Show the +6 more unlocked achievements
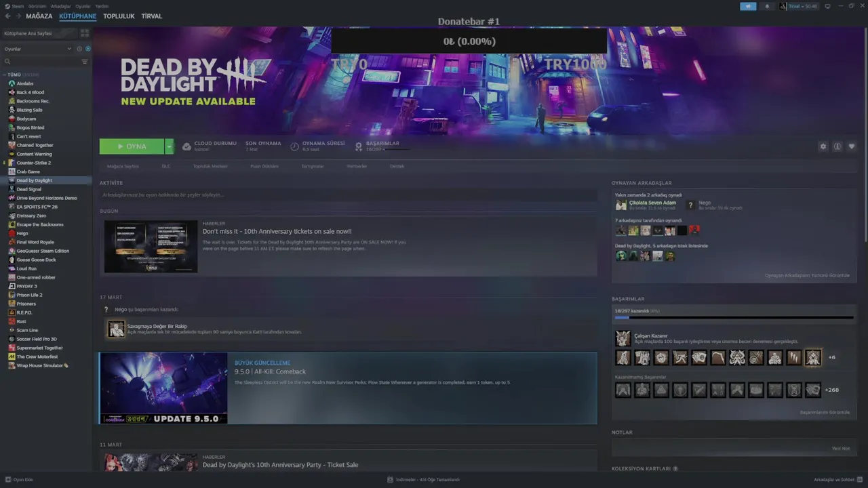 pyautogui.click(x=832, y=357)
